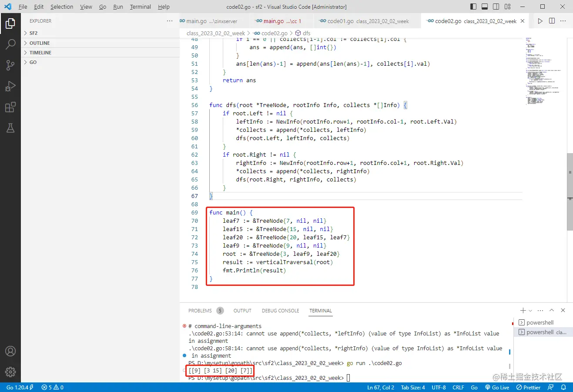This screenshot has height=392, width=573.
Task: Open the Selection menu
Action: [x=62, y=7]
